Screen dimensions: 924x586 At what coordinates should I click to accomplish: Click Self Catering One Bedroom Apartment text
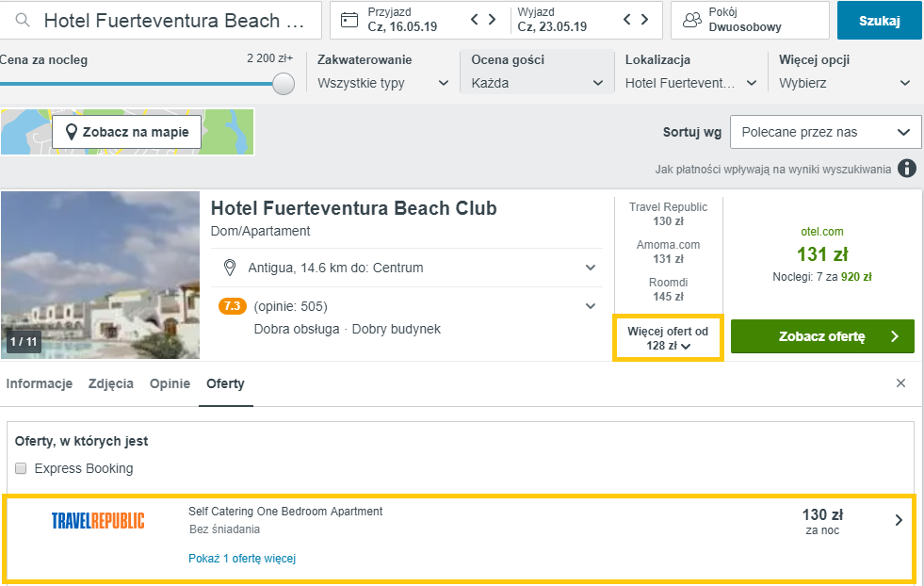(x=285, y=512)
